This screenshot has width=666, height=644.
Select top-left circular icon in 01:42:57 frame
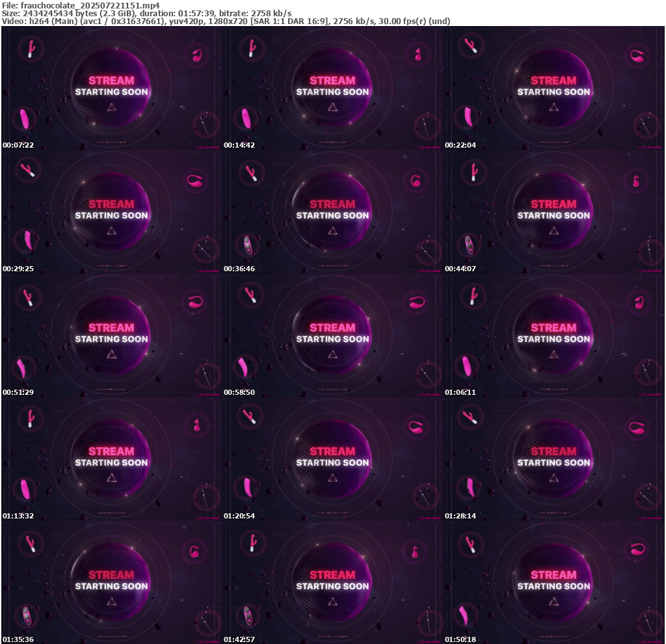(x=251, y=542)
